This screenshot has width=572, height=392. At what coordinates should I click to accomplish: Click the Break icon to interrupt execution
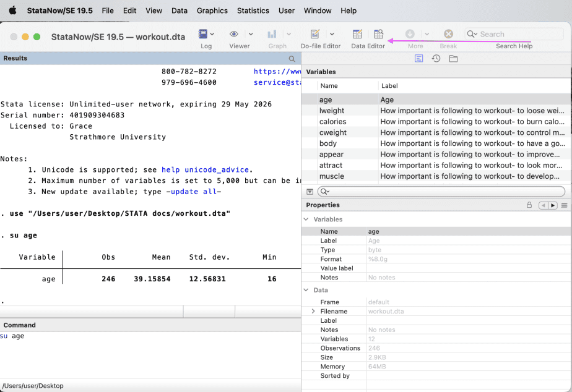pyautogui.click(x=448, y=33)
